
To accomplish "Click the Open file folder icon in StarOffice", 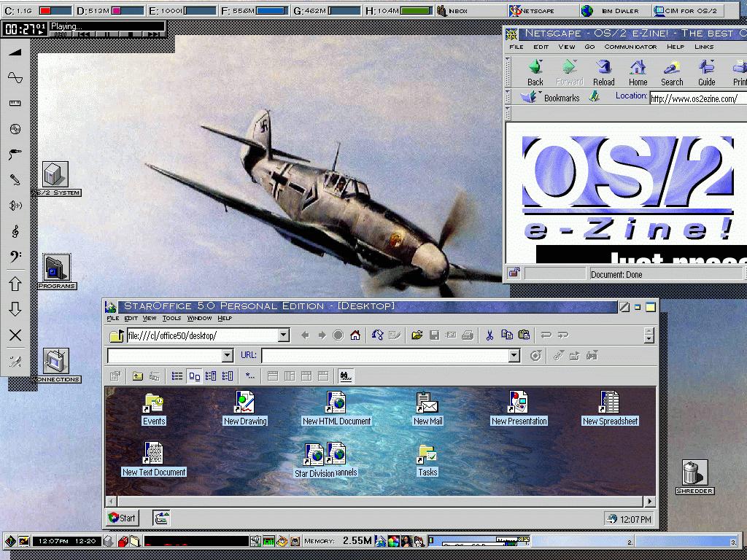I will pyautogui.click(x=417, y=335).
